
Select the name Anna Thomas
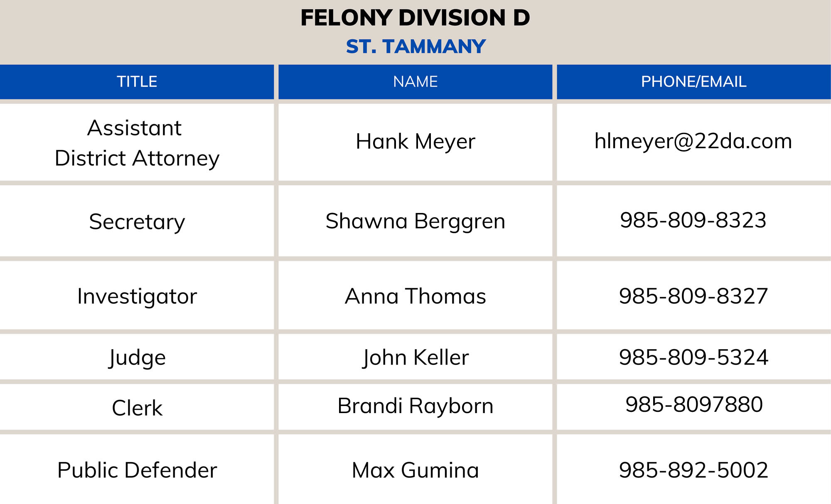click(x=415, y=296)
